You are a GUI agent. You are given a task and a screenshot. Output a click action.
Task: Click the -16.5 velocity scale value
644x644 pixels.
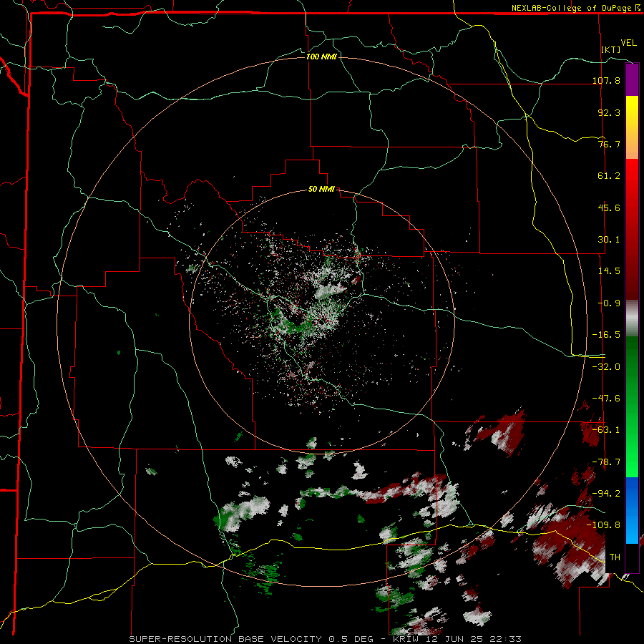pos(607,335)
